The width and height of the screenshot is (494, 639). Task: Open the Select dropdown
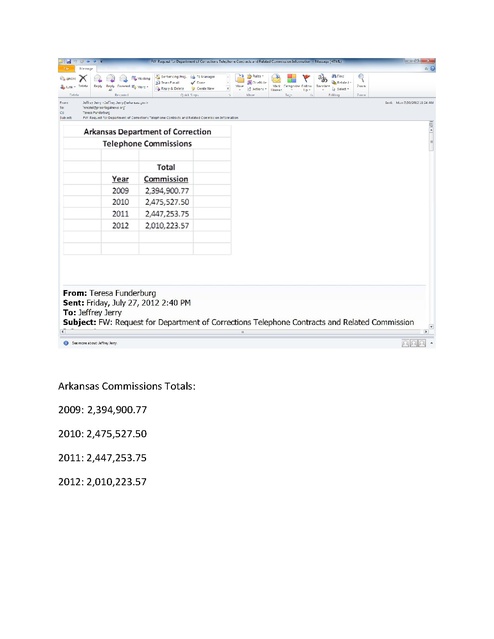340,88
